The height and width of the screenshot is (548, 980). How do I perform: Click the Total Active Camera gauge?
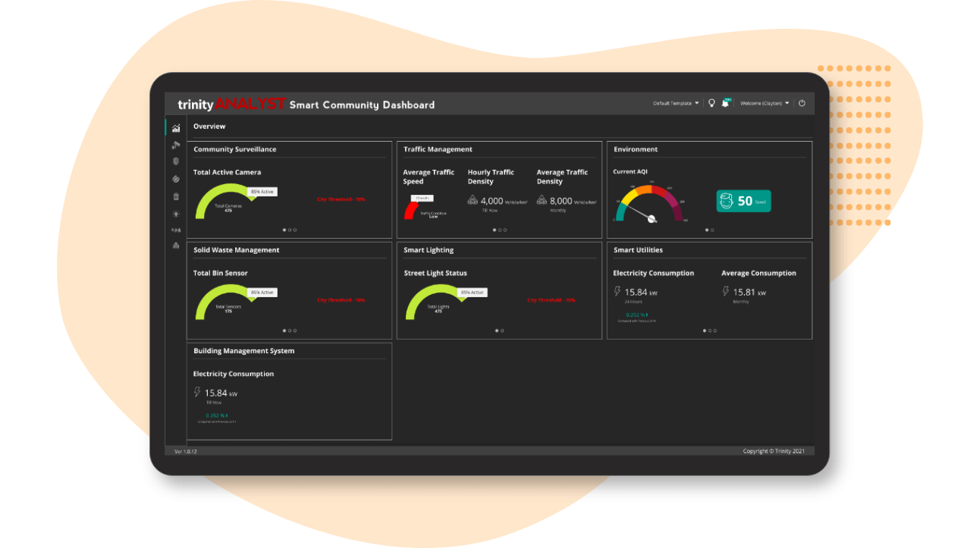(228, 202)
